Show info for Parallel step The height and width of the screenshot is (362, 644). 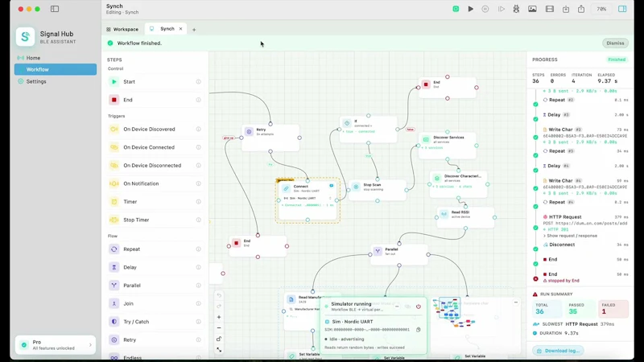(198, 286)
